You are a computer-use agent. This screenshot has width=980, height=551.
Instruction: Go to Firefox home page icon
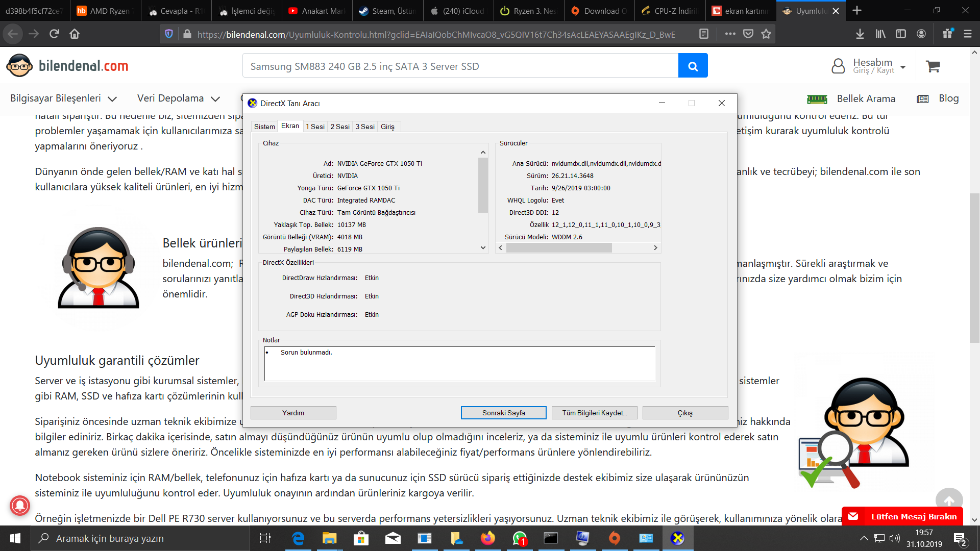tap(75, 34)
